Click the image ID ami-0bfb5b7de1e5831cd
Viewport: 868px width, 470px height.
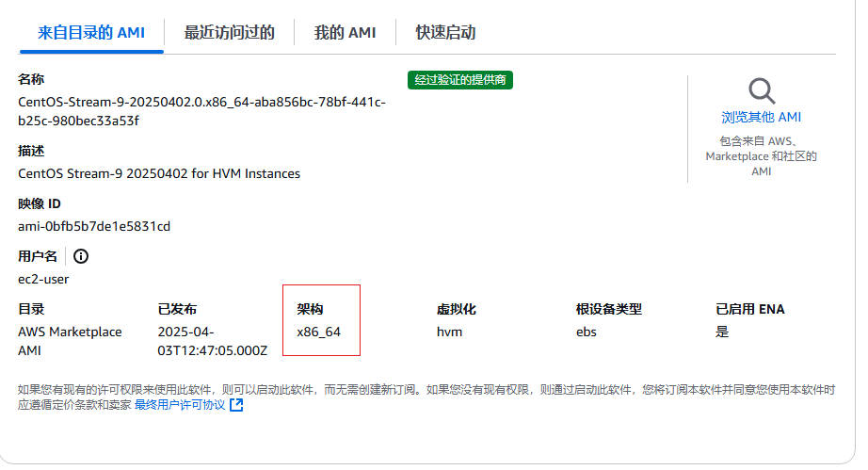point(94,226)
